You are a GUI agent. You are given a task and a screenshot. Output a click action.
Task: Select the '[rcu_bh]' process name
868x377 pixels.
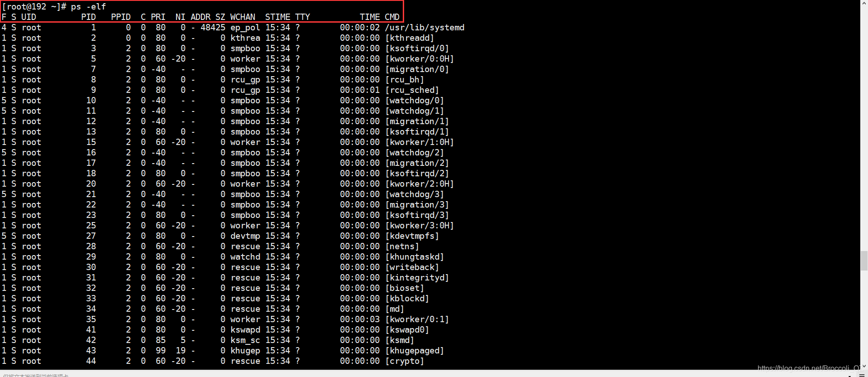[405, 80]
